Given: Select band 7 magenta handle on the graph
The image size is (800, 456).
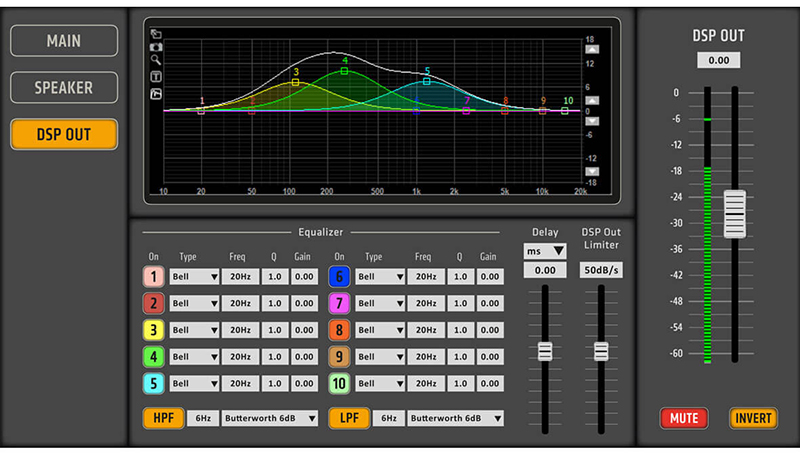Looking at the screenshot, I should tap(466, 111).
